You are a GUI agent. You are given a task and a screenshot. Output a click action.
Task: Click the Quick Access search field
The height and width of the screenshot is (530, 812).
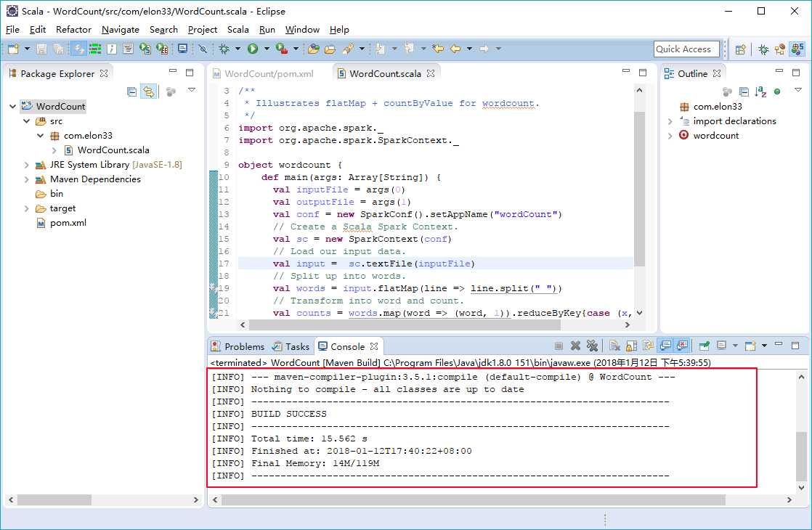coord(686,49)
